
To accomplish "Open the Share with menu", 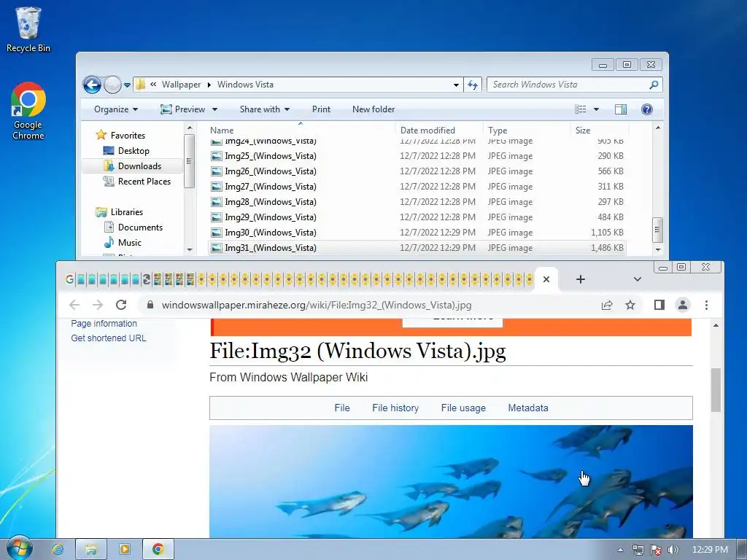I will [x=264, y=109].
